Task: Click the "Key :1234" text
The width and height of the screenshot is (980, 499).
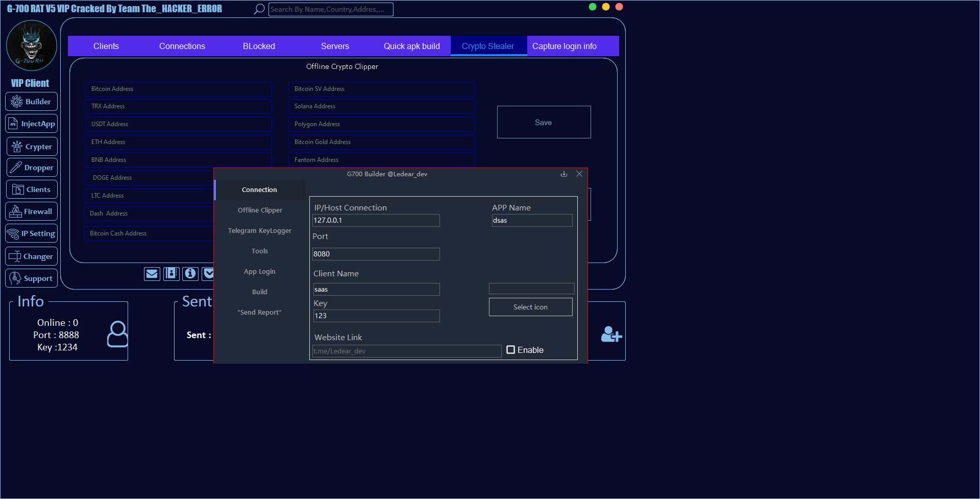Action: 57,347
